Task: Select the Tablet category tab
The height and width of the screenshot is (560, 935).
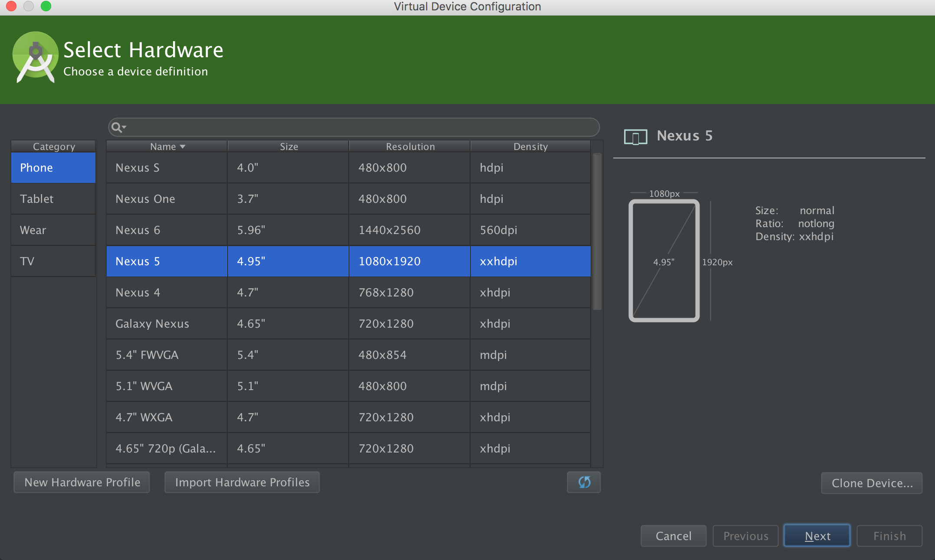Action: (x=53, y=198)
